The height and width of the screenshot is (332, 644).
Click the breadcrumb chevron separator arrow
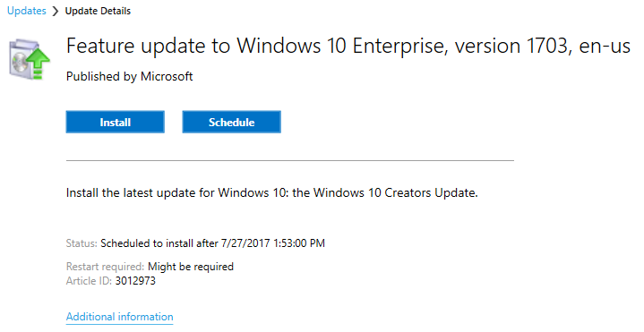pos(56,11)
